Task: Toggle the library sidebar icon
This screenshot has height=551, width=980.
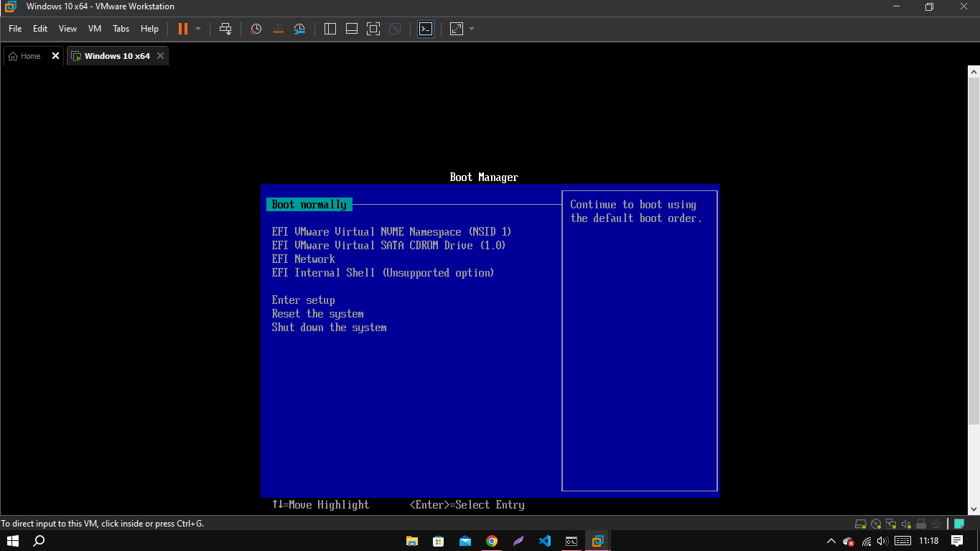Action: (x=330, y=29)
